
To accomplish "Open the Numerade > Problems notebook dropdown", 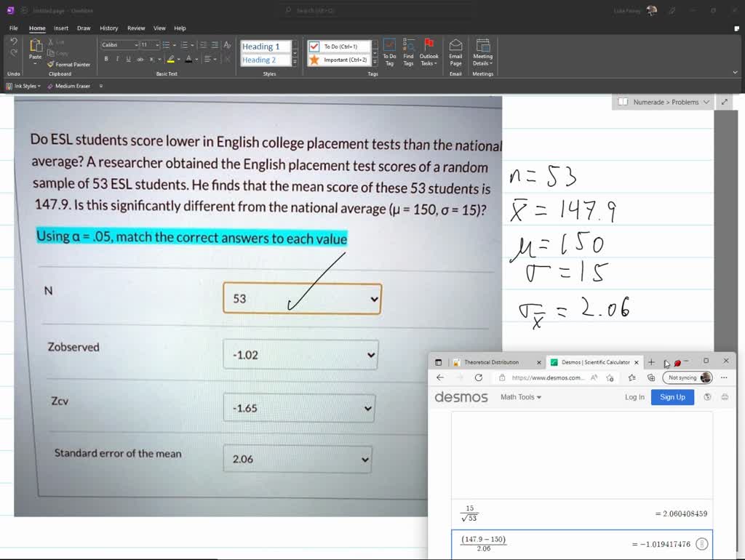I will click(664, 102).
